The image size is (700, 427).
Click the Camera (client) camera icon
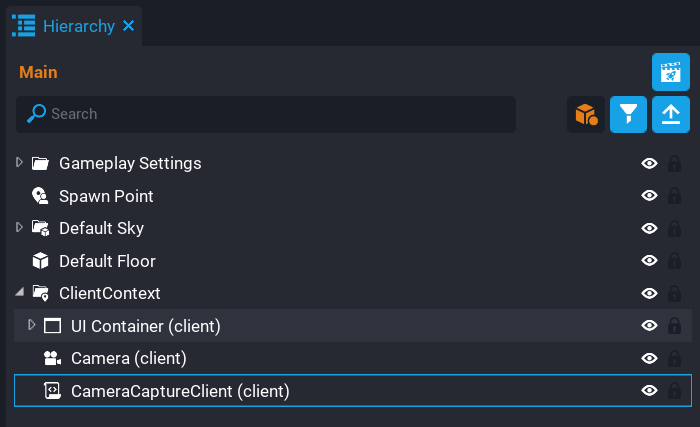52,358
